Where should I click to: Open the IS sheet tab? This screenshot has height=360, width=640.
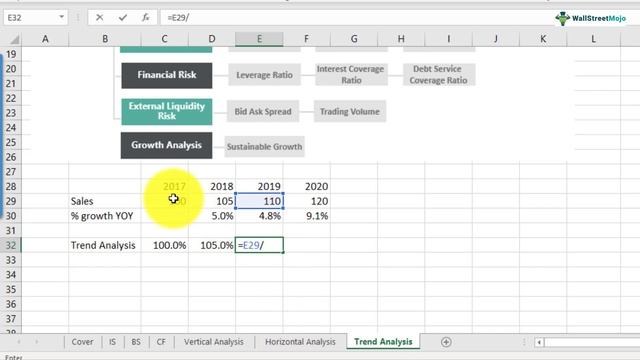(x=112, y=342)
